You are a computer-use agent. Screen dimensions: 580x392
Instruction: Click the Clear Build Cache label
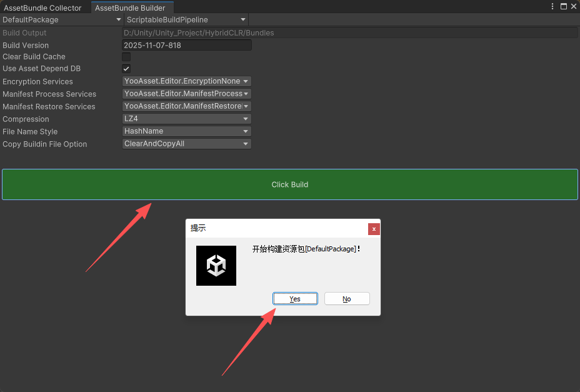(34, 57)
